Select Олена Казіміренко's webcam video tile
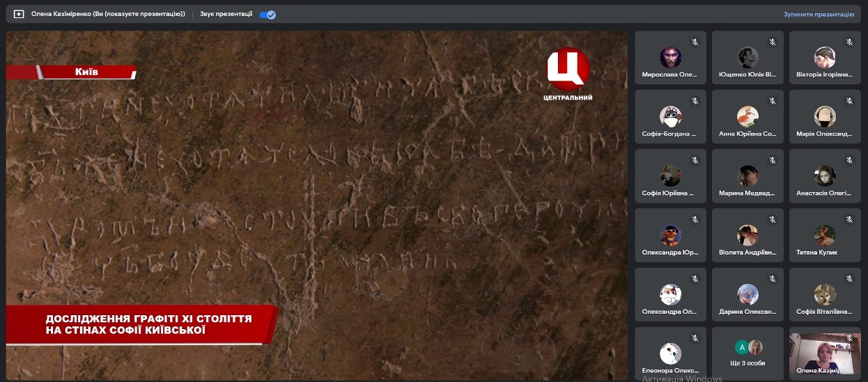 coord(825,353)
